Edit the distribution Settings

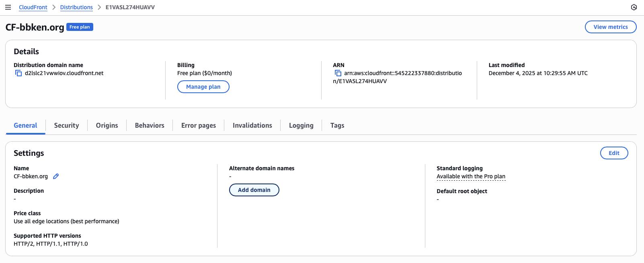(614, 153)
